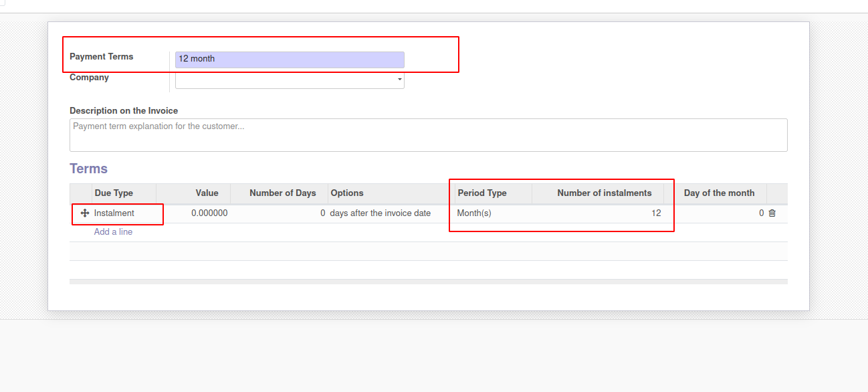Screen dimensions: 868x392
Task: Click the Payment Terms field label
Action: click(102, 57)
